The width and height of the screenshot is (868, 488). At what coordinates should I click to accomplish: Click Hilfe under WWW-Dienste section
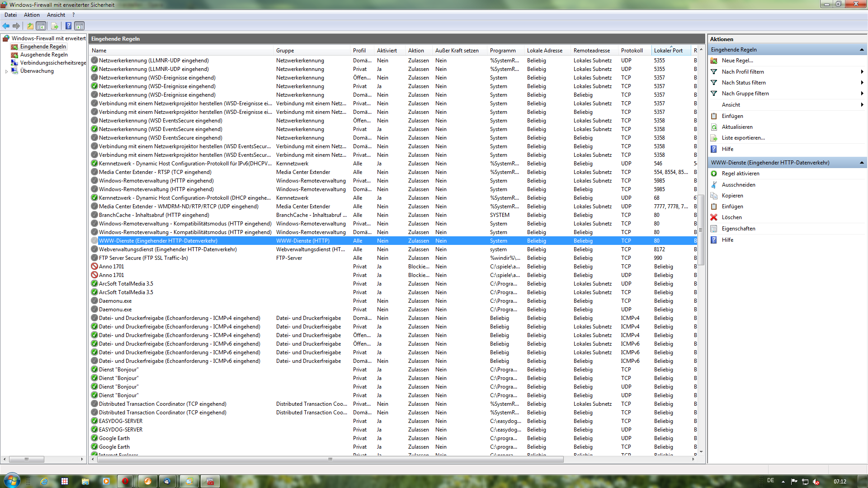click(x=727, y=240)
